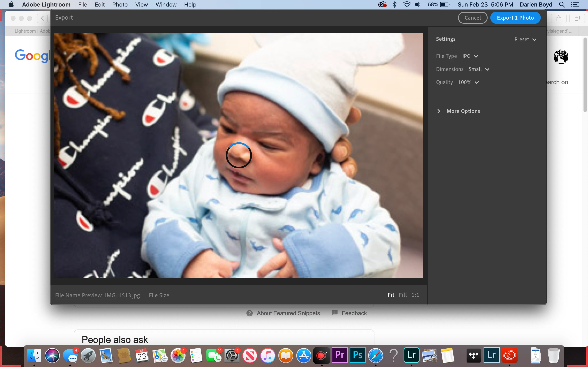Switch preview zoom to Fill
Viewport: 588px width, 367px height.
pos(403,295)
